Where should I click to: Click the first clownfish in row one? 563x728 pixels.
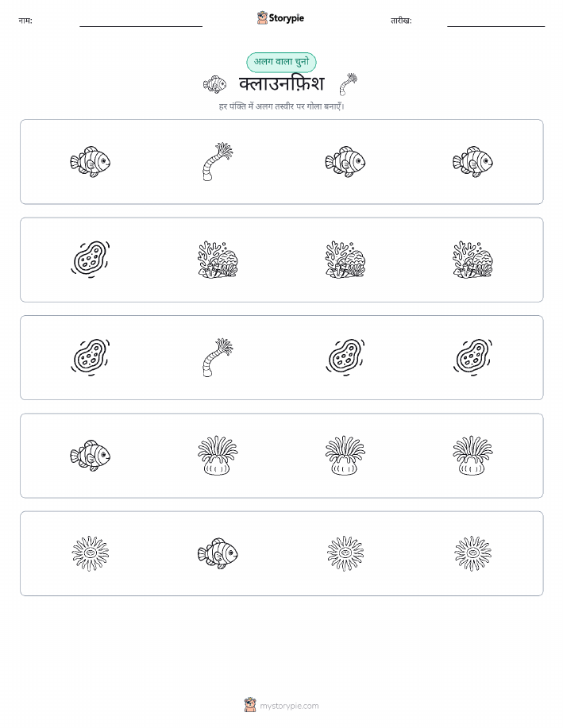click(90, 162)
